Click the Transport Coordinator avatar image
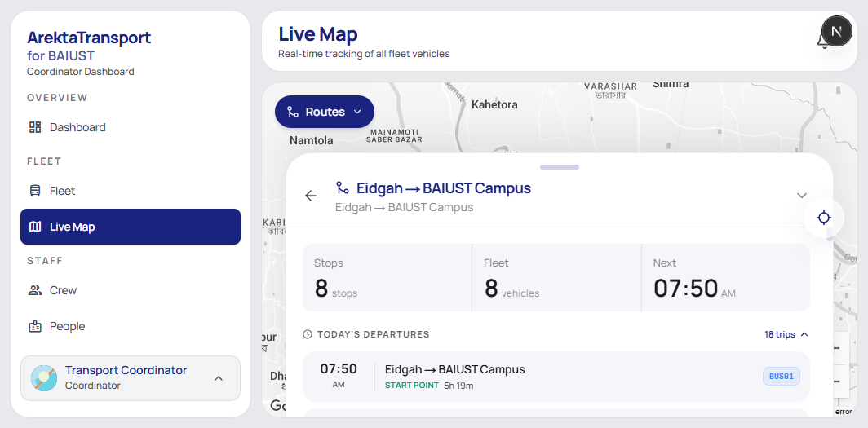 (x=44, y=378)
